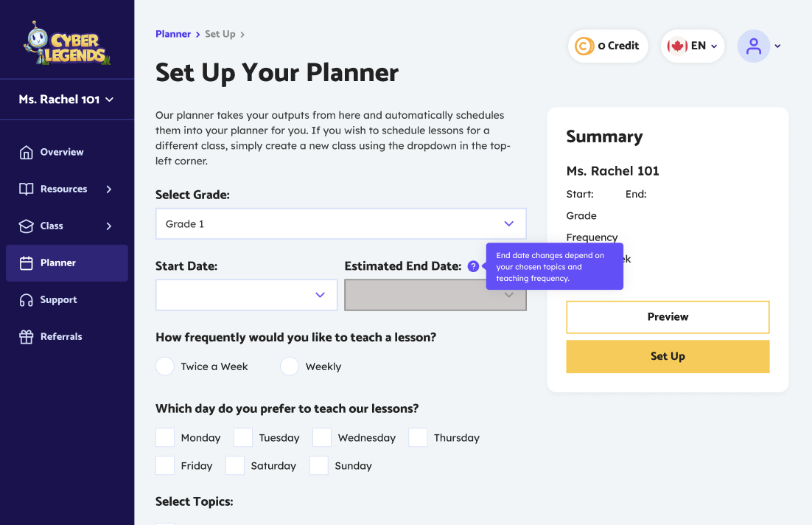The width and height of the screenshot is (812, 525).
Task: Open the question mark tooltip beside Estimated End Date
Action: 473,266
